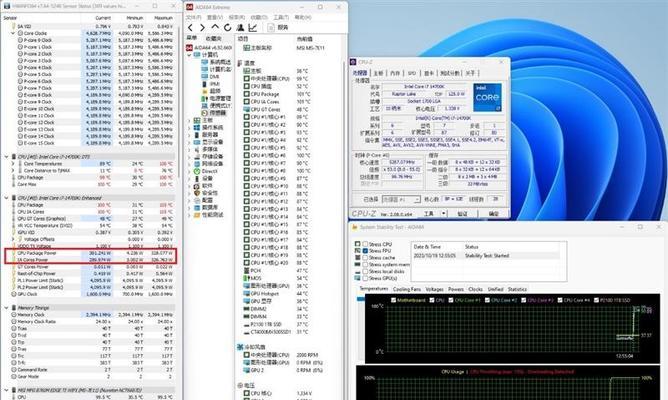Open AIDA64 report button

pyautogui.click(x=278, y=28)
